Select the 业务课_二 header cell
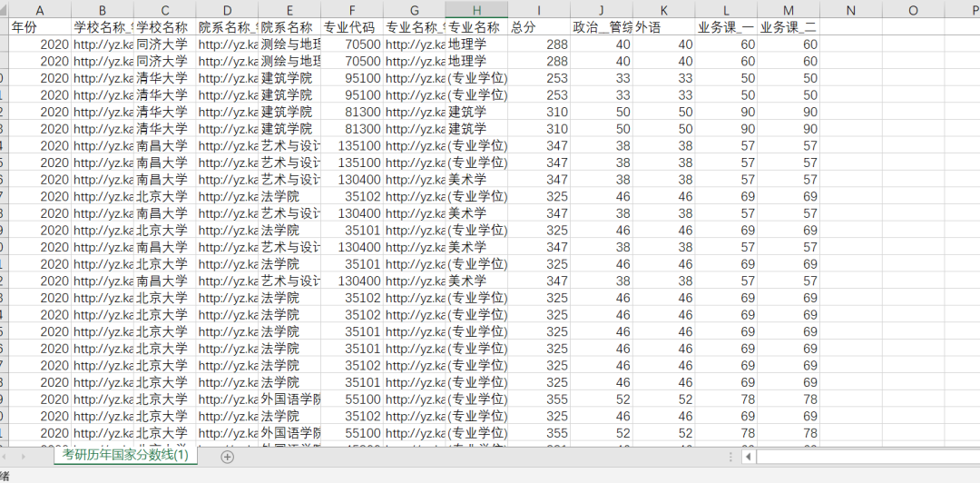980x483 pixels. click(x=789, y=27)
